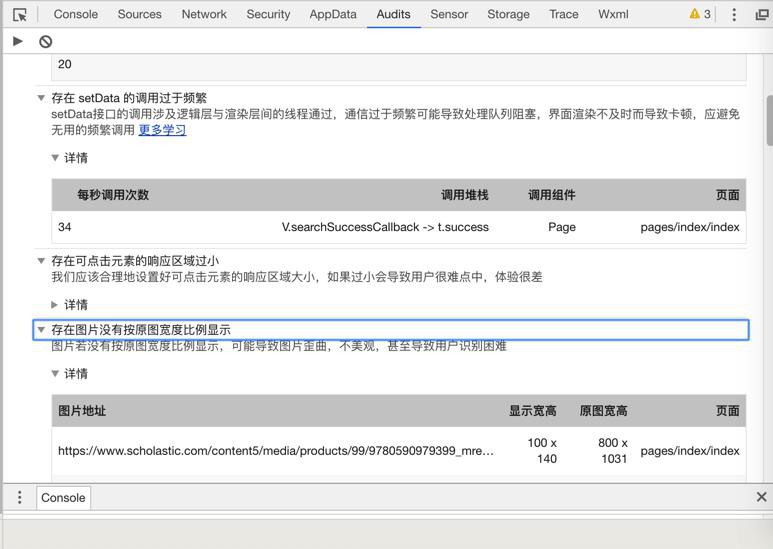Click the clear/stop circle icon
This screenshot has width=773, height=549.
(x=45, y=41)
